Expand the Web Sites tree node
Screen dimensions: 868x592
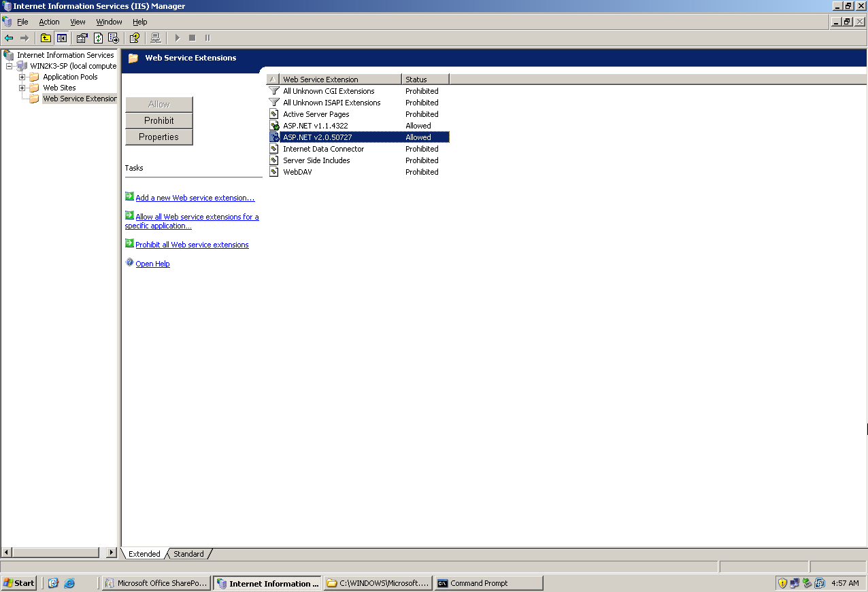(x=22, y=88)
